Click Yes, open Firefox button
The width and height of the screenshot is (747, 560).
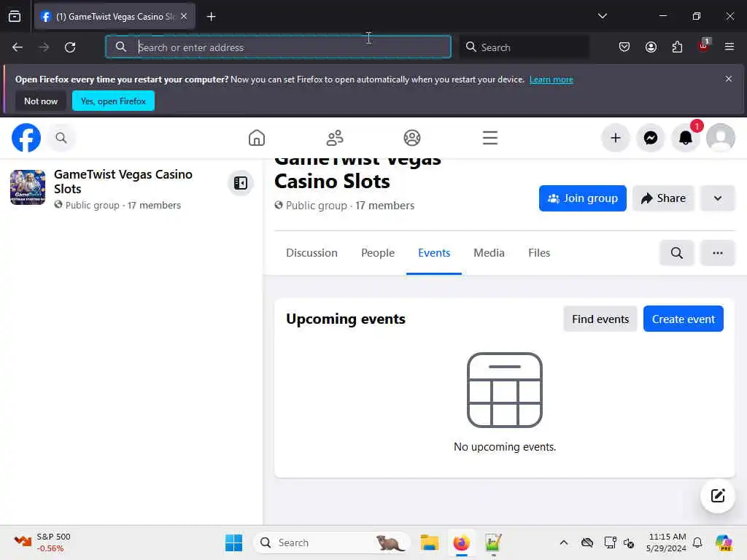pyautogui.click(x=113, y=101)
